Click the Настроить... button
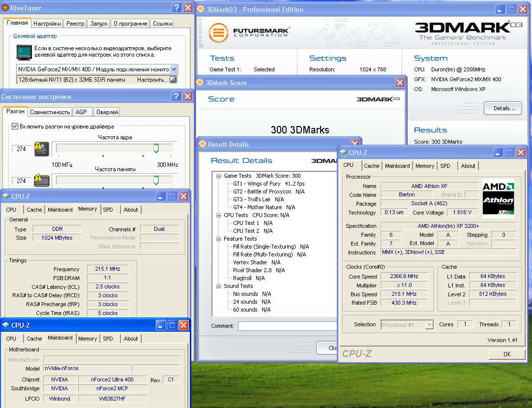This screenshot has height=408, width=532. tap(152, 80)
